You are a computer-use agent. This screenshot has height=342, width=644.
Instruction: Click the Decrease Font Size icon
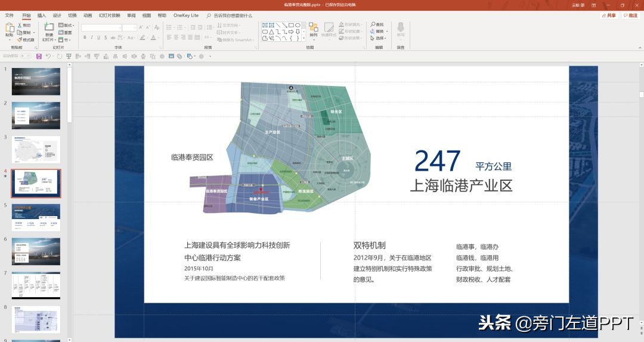point(147,27)
